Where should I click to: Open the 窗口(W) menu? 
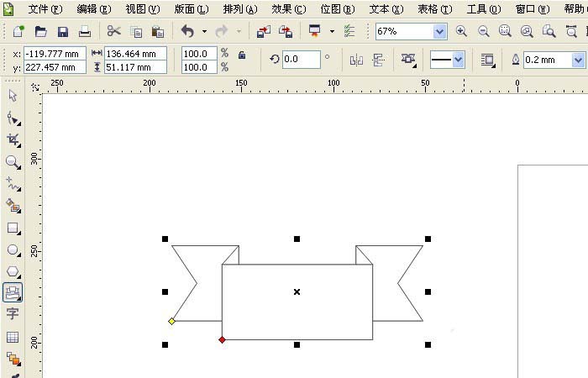tap(533, 8)
